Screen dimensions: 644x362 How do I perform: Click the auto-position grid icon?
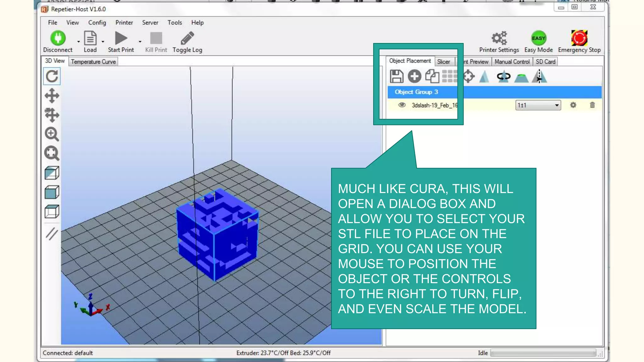tap(450, 76)
